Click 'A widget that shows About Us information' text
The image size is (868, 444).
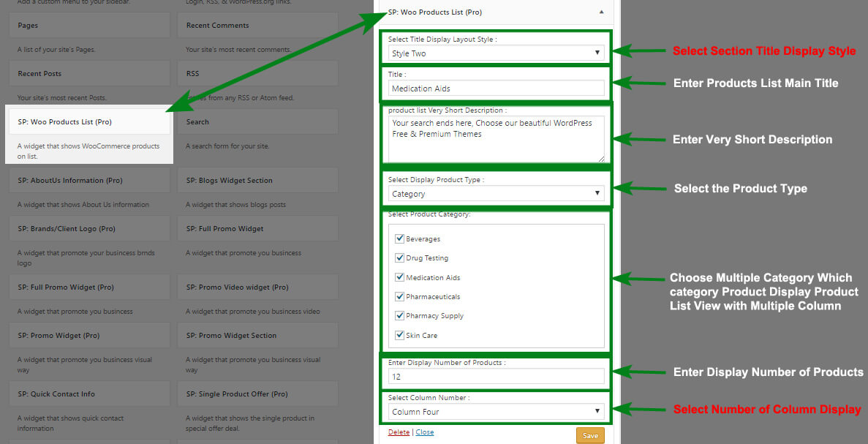click(x=83, y=205)
